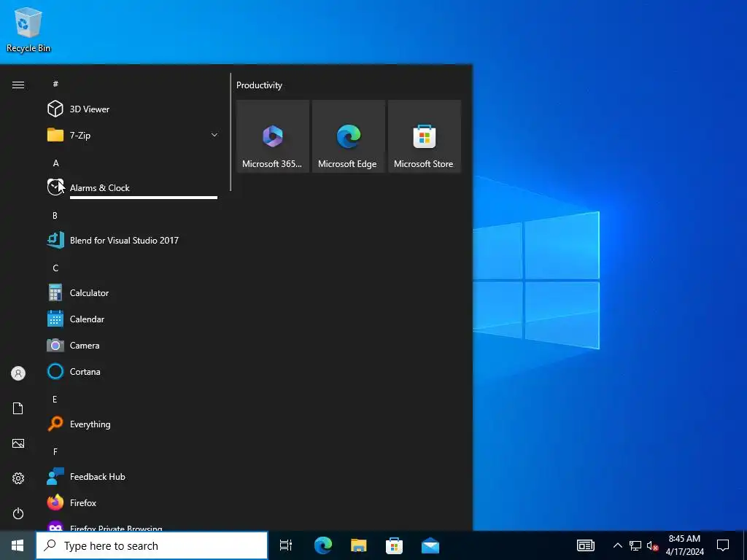The height and width of the screenshot is (560, 747).
Task: Open Blend for Visual Studio 2017
Action: tap(133, 240)
